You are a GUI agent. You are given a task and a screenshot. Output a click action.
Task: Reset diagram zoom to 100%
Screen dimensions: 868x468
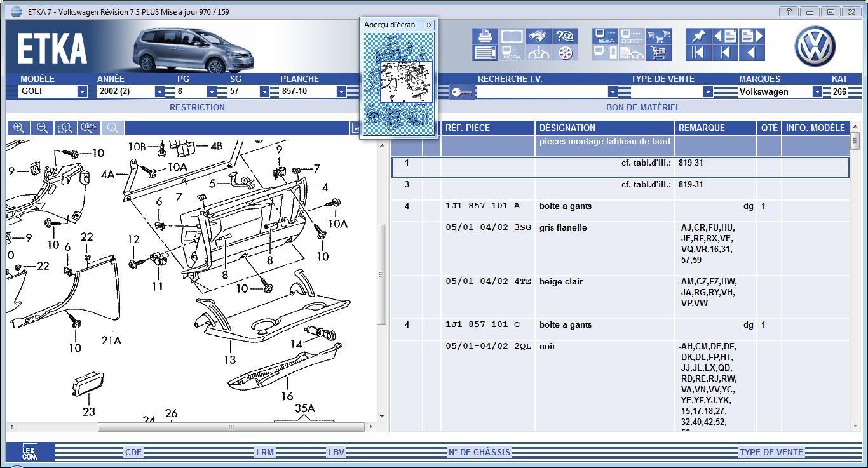pos(89,128)
